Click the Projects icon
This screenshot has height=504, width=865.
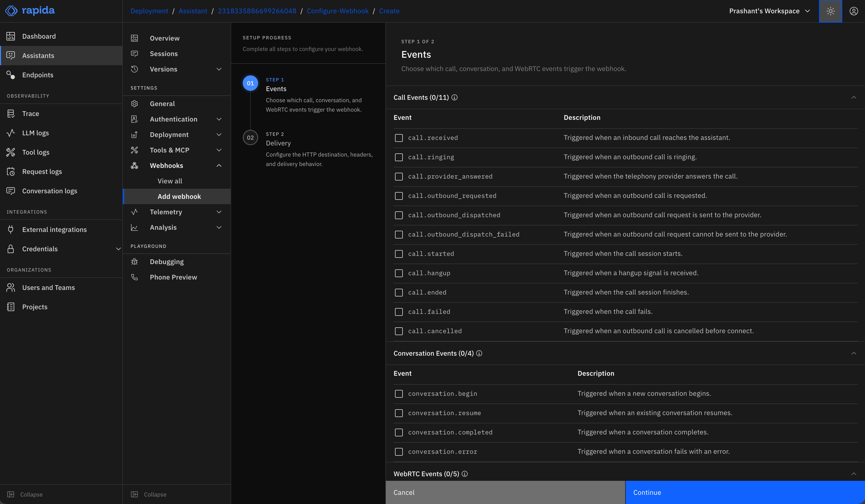pyautogui.click(x=11, y=307)
